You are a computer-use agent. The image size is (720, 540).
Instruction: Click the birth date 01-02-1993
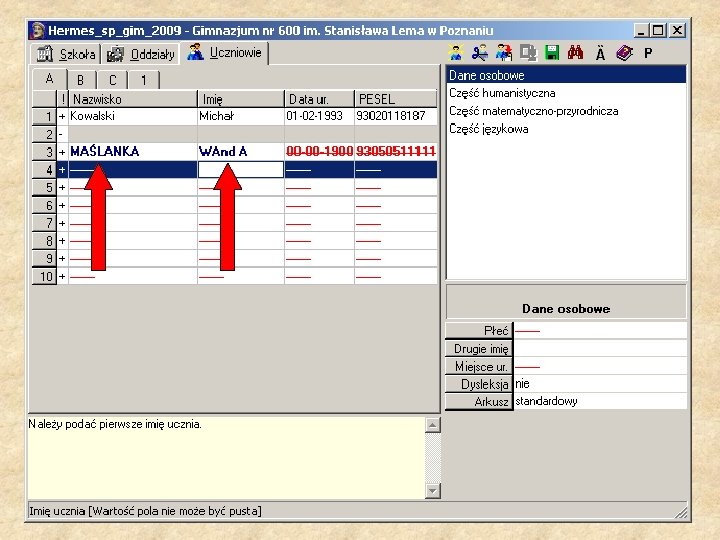tap(320, 116)
